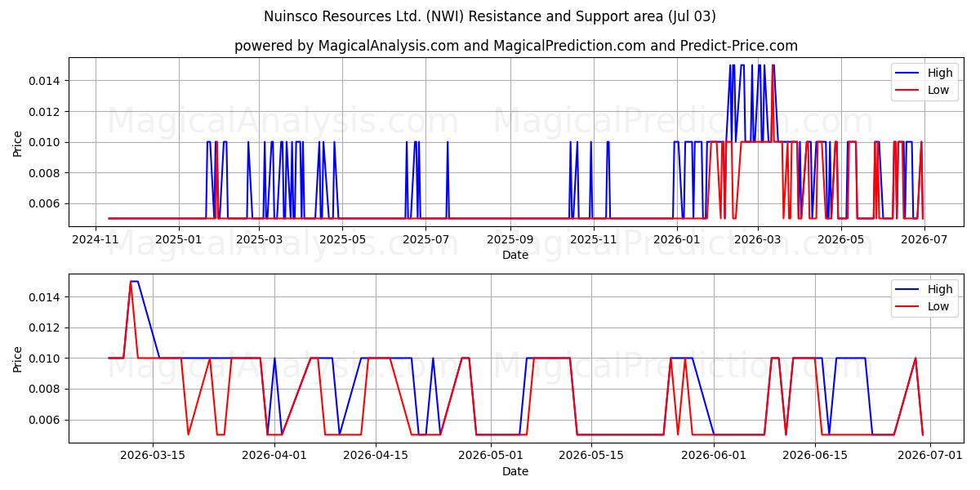Click the '2026-03' x-axis label in top chart

pyautogui.click(x=757, y=240)
